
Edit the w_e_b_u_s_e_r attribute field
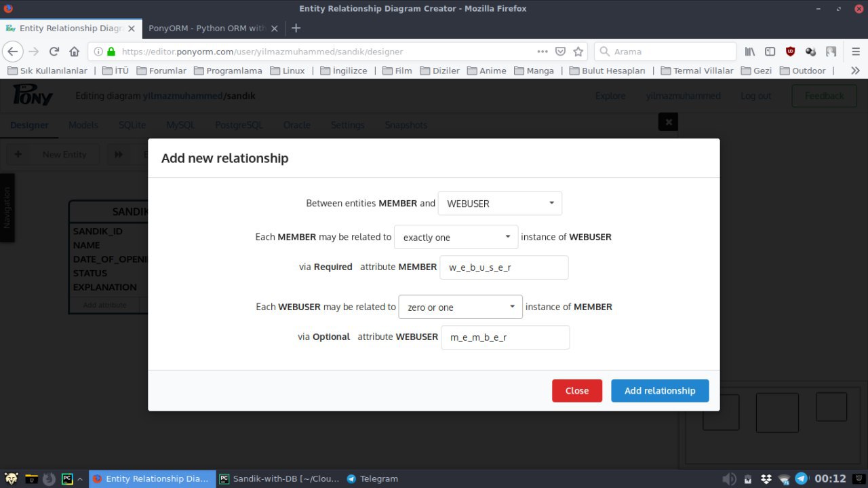tap(504, 267)
